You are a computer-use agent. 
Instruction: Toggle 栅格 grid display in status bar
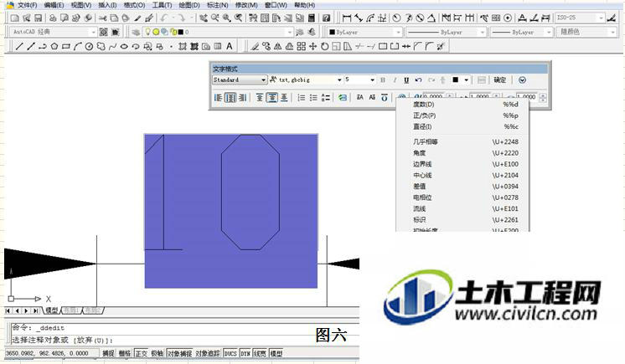tap(125, 353)
